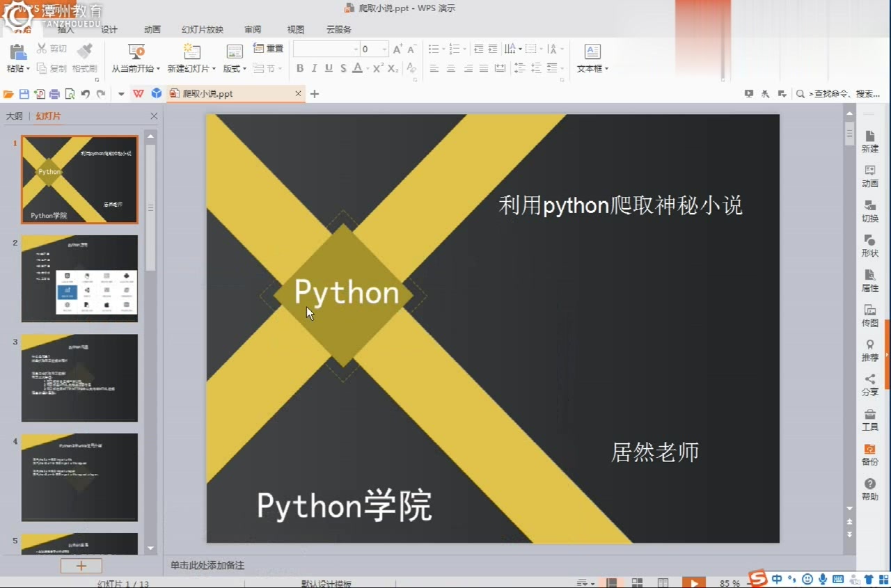Click the orange play slideshow button in status bar
The width and height of the screenshot is (891, 588).
click(x=694, y=583)
